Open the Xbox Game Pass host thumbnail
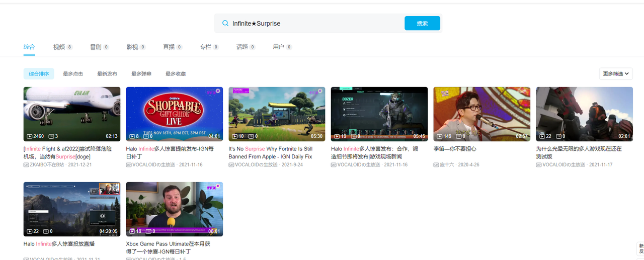 (175, 209)
